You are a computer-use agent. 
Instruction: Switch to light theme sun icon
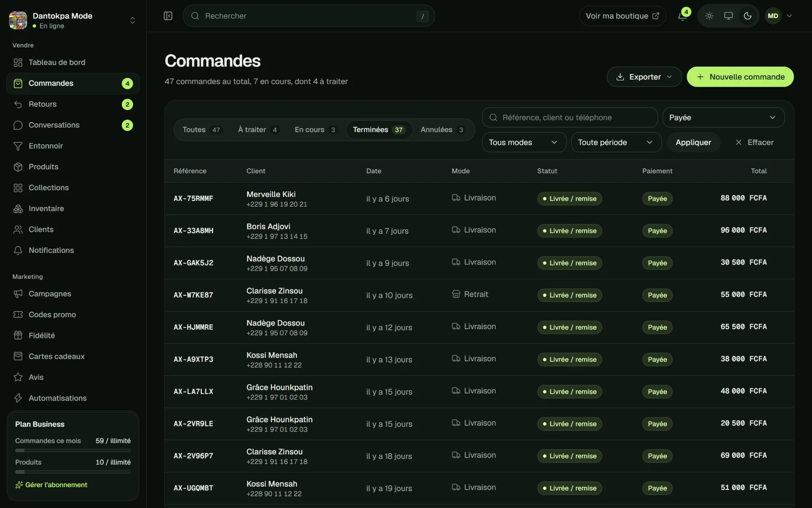point(709,16)
